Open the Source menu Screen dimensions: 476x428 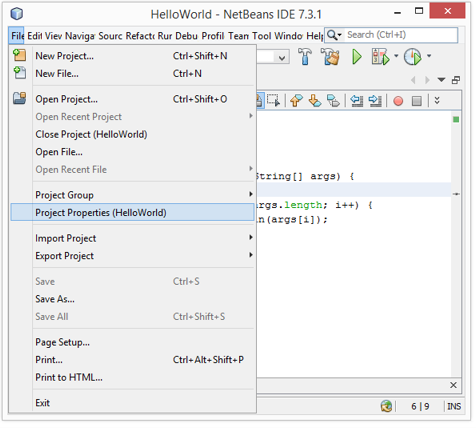pos(110,35)
